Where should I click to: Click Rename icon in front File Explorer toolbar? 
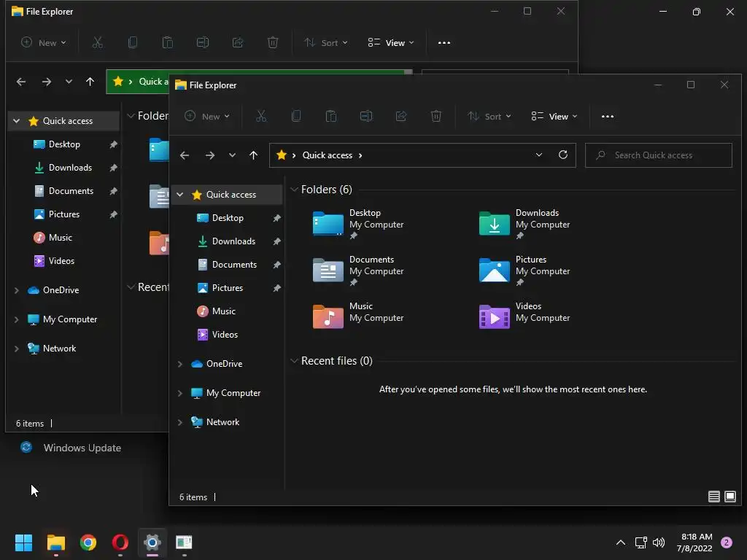click(366, 116)
